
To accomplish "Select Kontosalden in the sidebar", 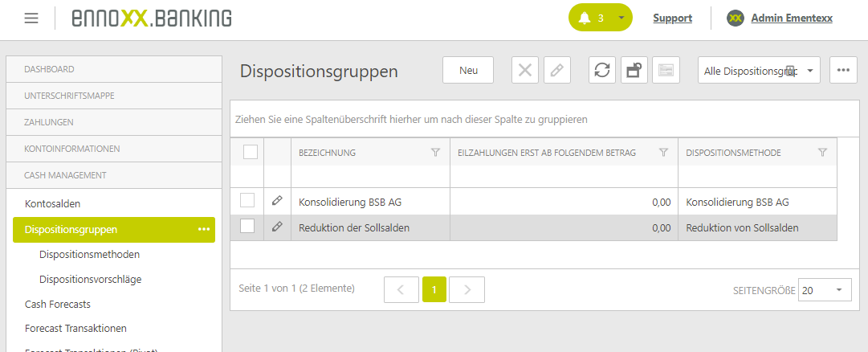I will pos(52,204).
